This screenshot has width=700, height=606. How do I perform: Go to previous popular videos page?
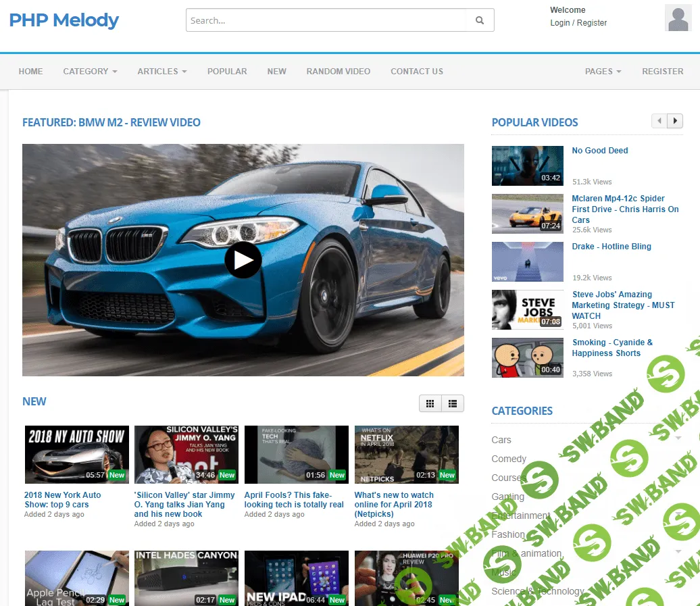659,121
